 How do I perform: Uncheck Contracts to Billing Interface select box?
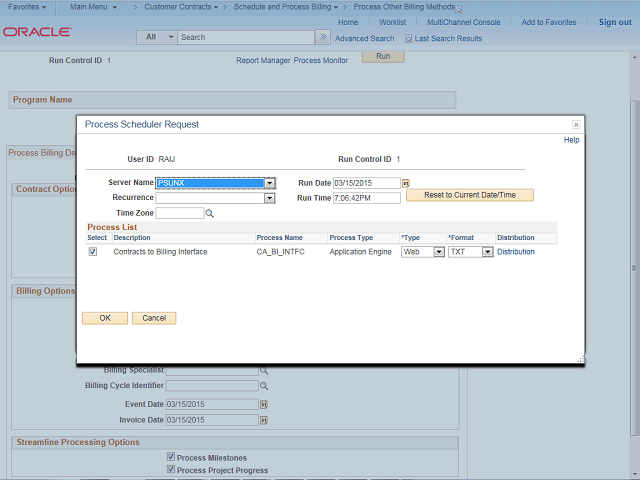93,252
